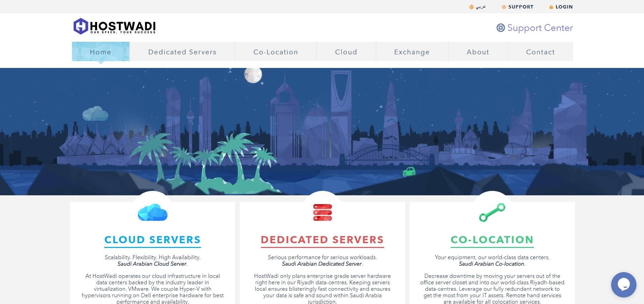
Task: Open the Co-Location menu item
Action: click(x=276, y=52)
